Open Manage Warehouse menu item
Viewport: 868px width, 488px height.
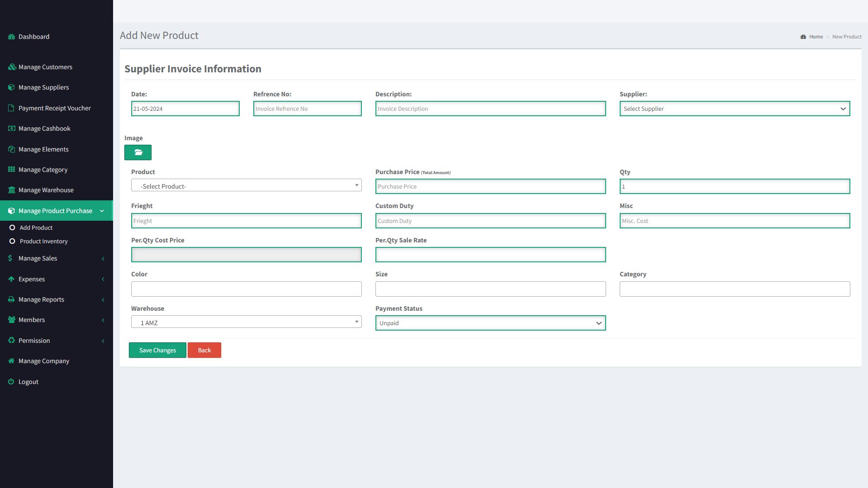(x=57, y=190)
